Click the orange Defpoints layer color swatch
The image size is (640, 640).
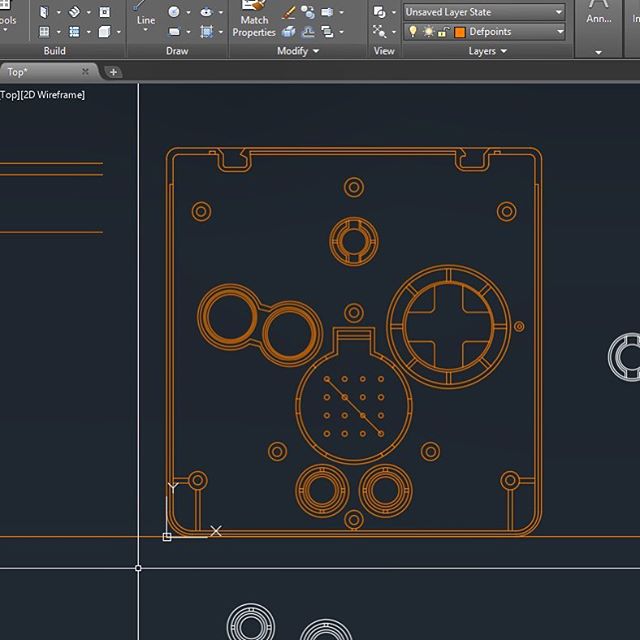[460, 32]
